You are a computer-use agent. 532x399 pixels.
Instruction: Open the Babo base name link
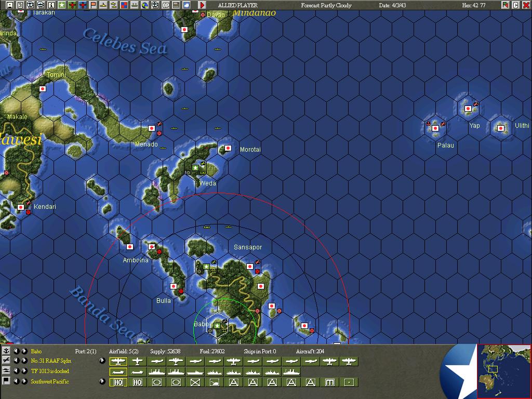click(36, 351)
